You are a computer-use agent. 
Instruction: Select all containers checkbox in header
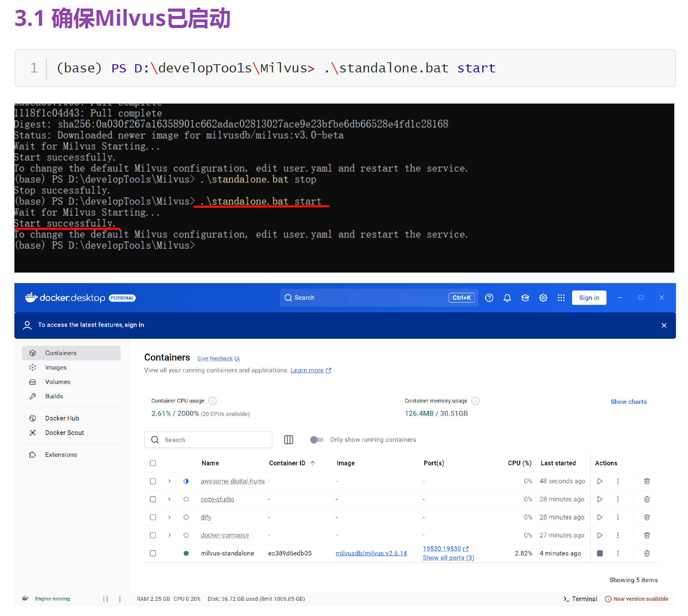[153, 463]
